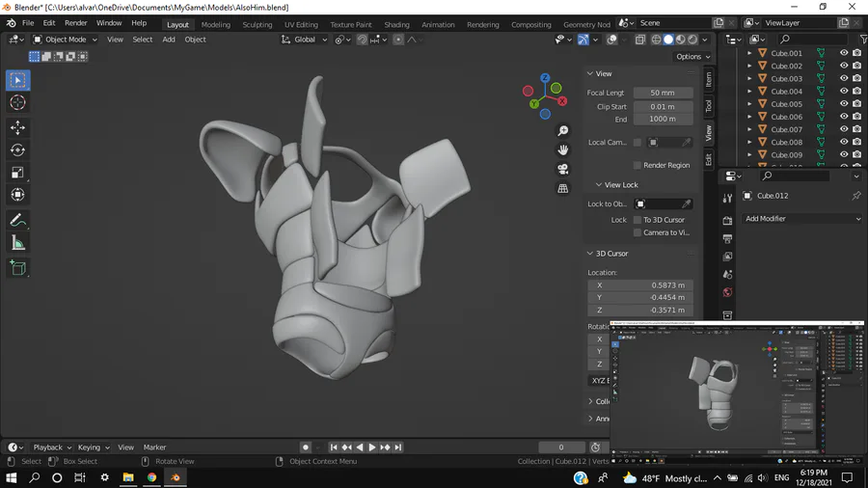The image size is (868, 488).
Task: Collapse the View panel
Action: (590, 73)
